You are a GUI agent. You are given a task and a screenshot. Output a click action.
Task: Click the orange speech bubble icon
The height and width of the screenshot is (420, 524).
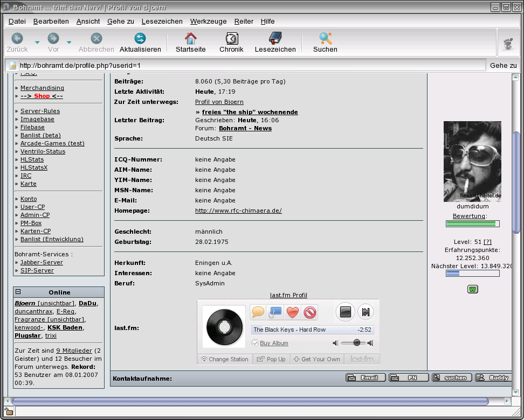click(258, 312)
